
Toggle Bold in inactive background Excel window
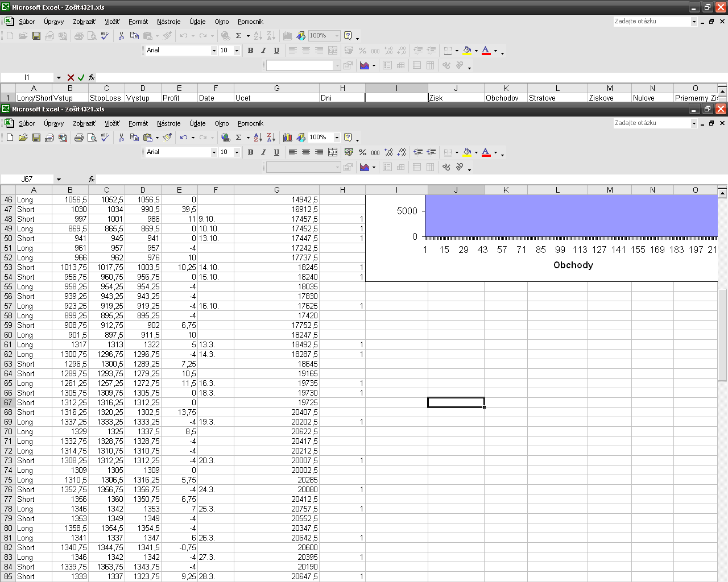point(250,51)
